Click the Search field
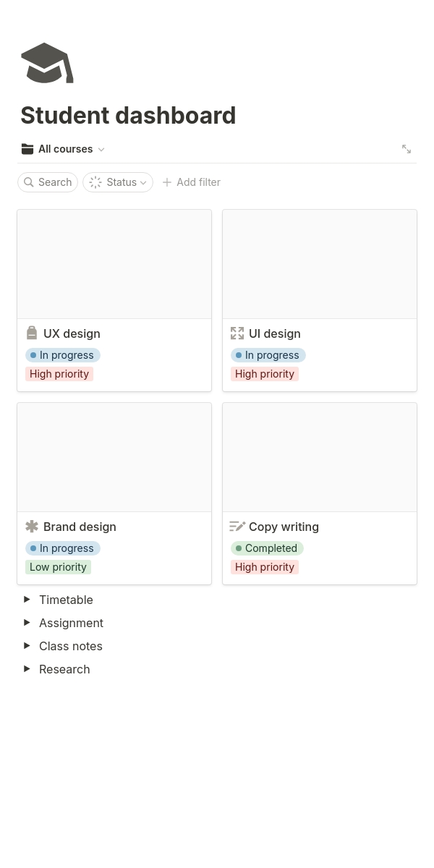 click(48, 182)
